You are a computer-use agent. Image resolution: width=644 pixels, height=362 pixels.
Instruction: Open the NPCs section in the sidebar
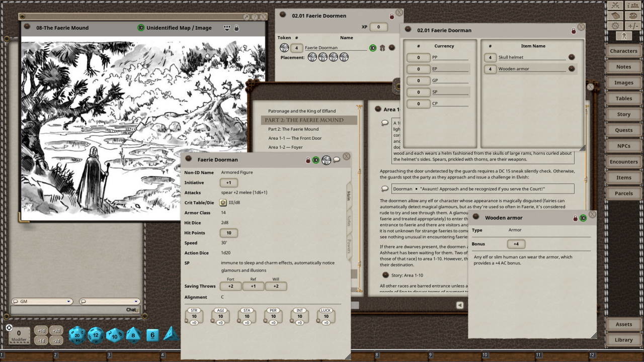pyautogui.click(x=623, y=145)
